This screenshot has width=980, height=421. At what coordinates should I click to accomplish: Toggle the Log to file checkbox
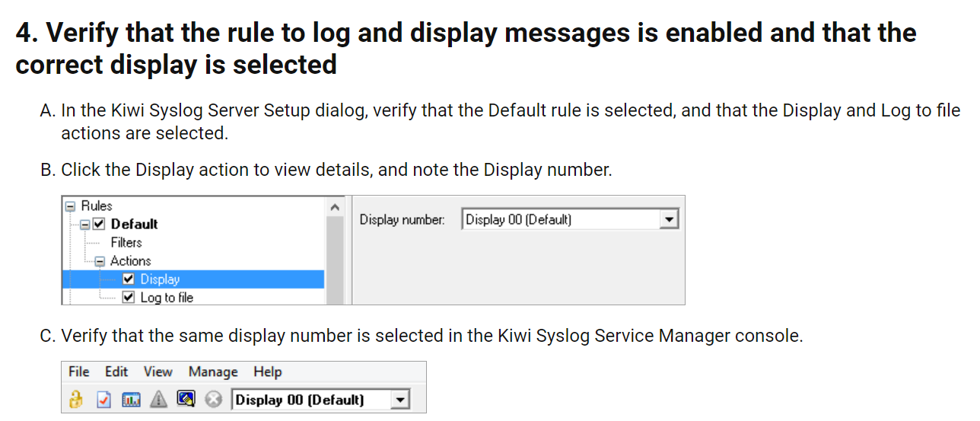[x=129, y=298]
